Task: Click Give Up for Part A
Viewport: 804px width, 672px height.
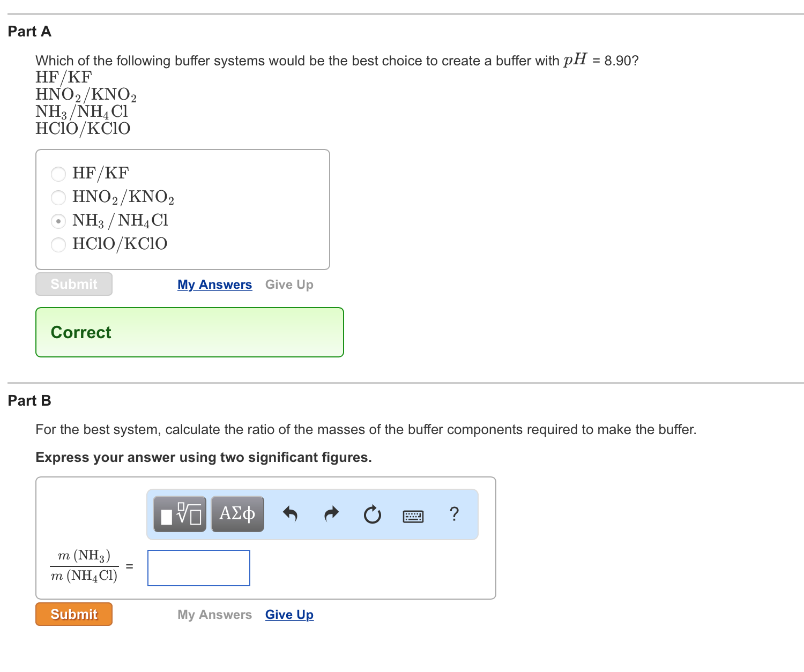Action: (289, 285)
